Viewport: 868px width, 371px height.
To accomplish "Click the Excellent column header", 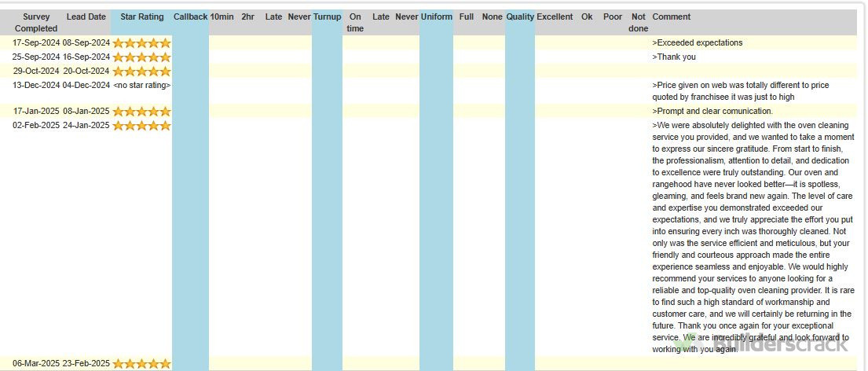I will click(555, 17).
